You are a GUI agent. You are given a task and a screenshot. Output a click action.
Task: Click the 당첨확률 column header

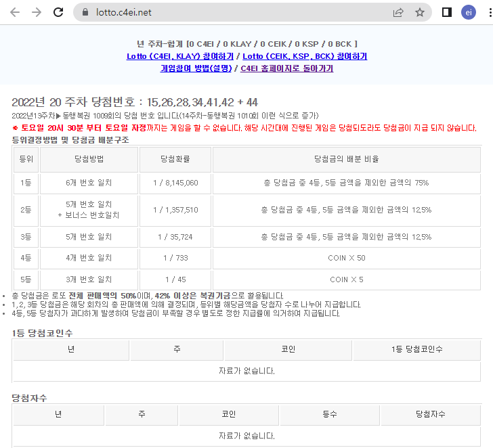(x=175, y=159)
